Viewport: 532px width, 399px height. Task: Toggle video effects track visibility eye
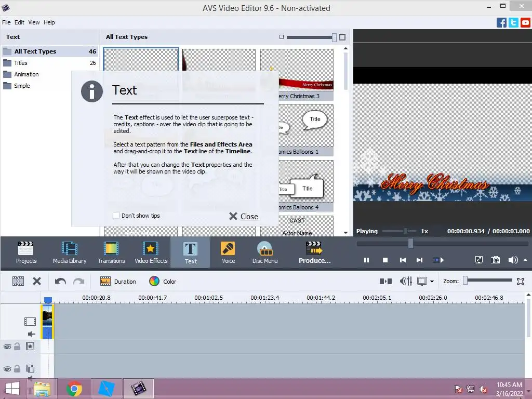click(x=7, y=347)
